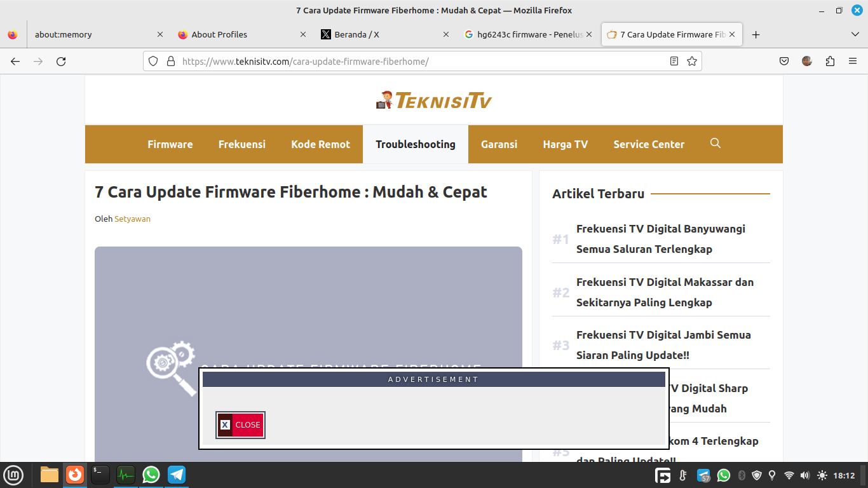Click inside the address bar
The width and height of the screenshot is (868, 488).
(x=381, y=61)
